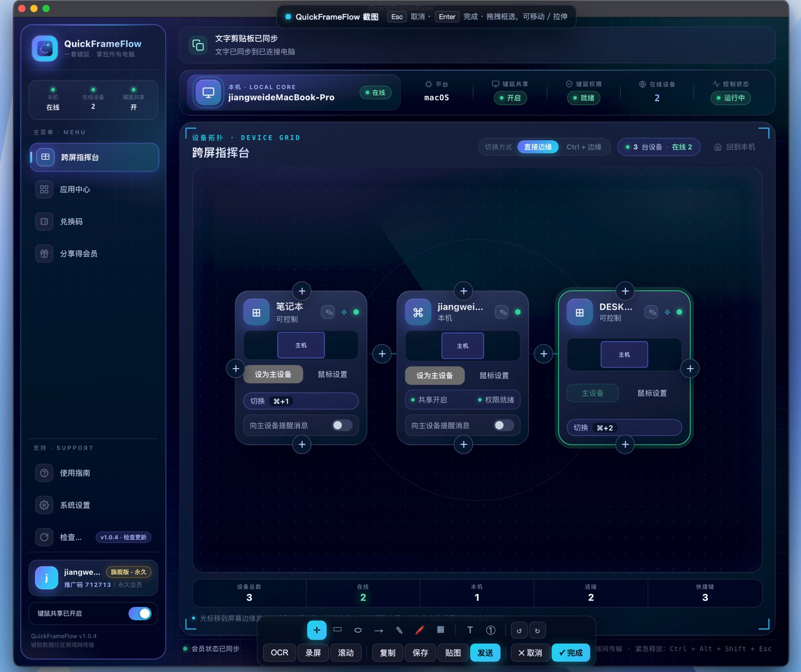Toggle 向主设备提醒消息 on jiangwei card
Viewport: 801px width, 672px height.
click(x=504, y=425)
